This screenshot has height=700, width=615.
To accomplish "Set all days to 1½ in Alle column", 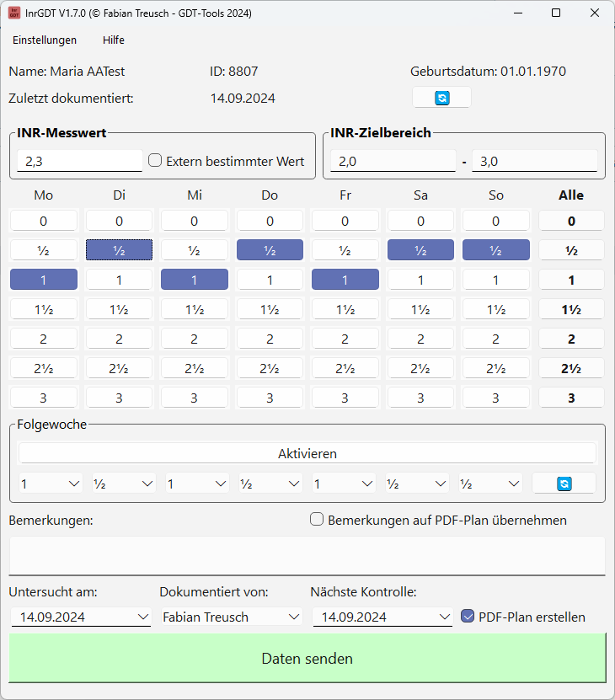I will coord(571,309).
